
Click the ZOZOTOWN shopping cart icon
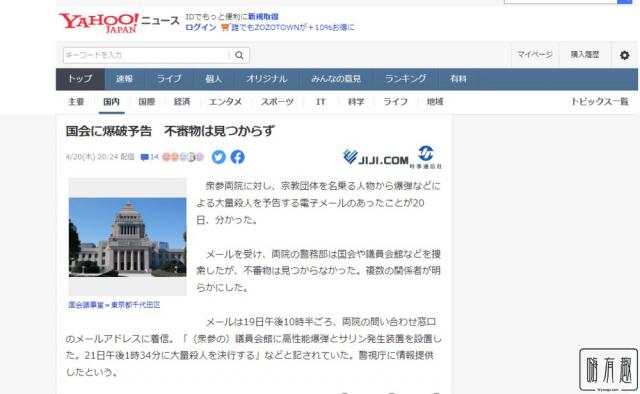tap(225, 27)
